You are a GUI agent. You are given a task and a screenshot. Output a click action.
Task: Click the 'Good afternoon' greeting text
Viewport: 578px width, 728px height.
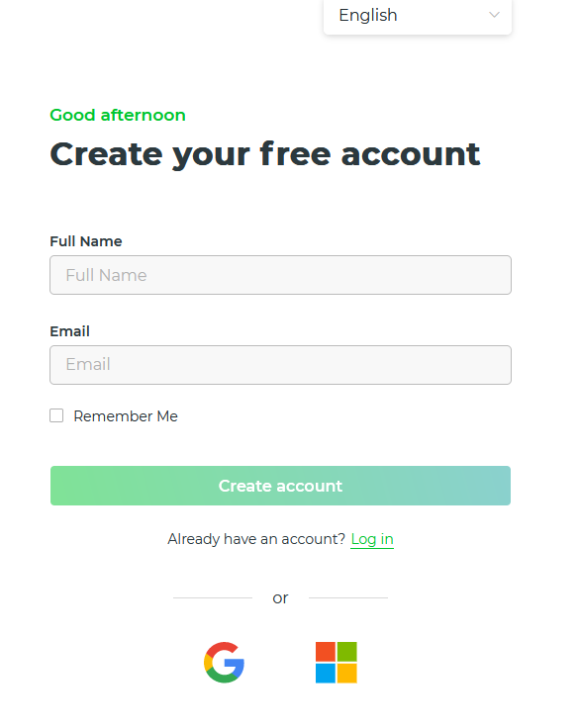pyautogui.click(x=118, y=115)
